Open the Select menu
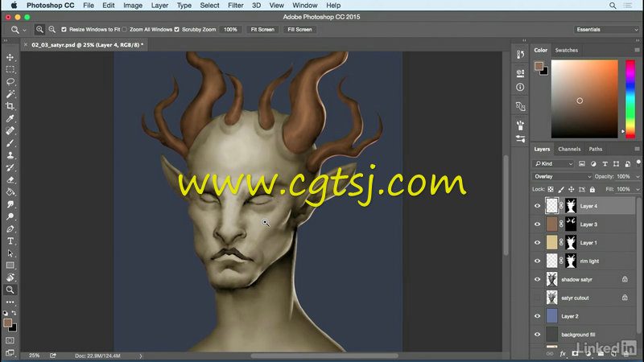Screen dimensions: 644x362 click(x=209, y=6)
